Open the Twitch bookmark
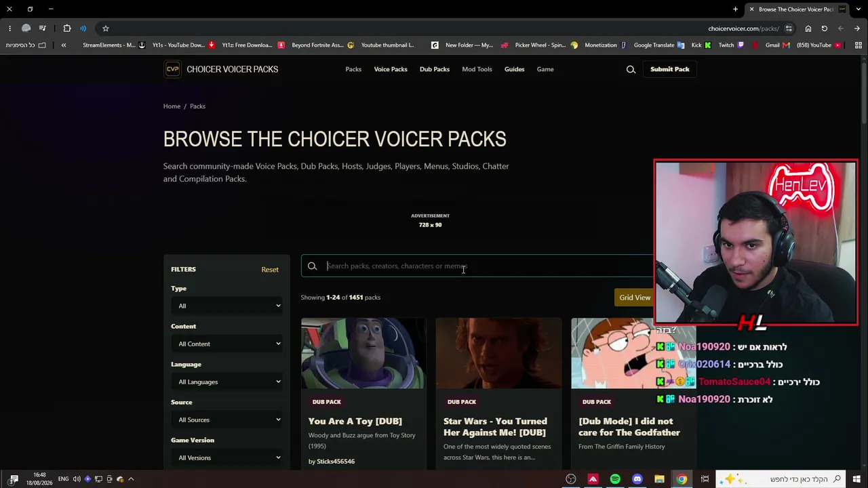Screen dimensions: 868x488 point(731,45)
